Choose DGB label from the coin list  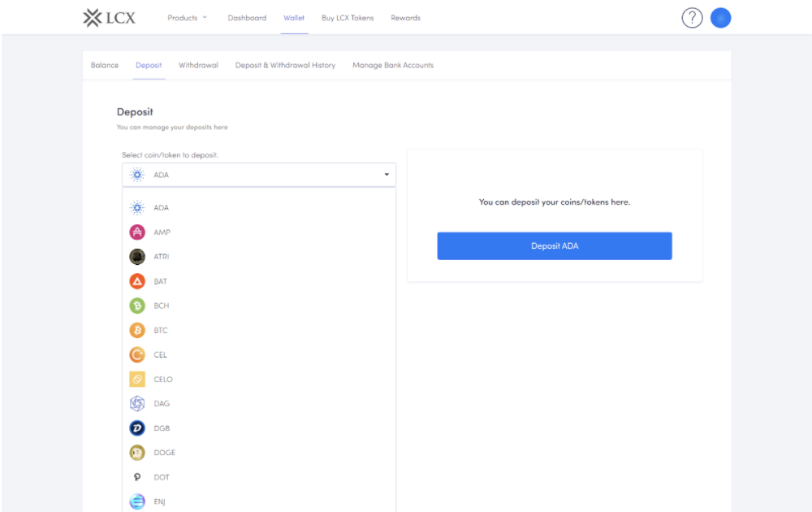click(x=162, y=428)
